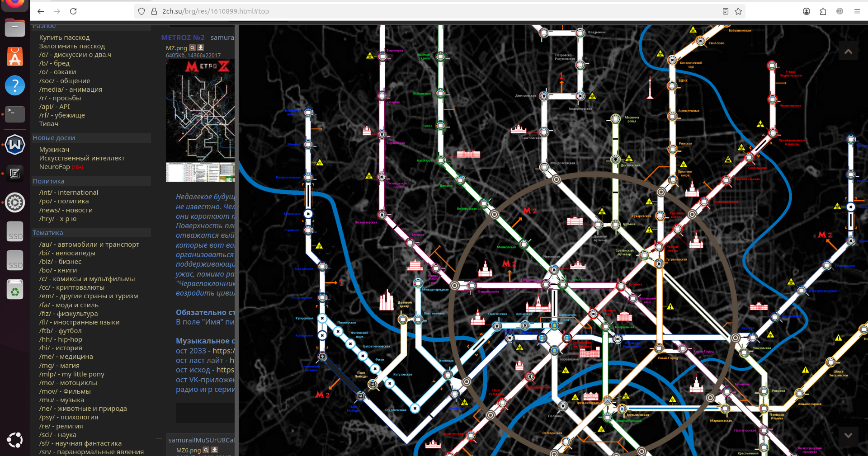Open the magnifier search icon next to MZ.png

(x=192, y=47)
